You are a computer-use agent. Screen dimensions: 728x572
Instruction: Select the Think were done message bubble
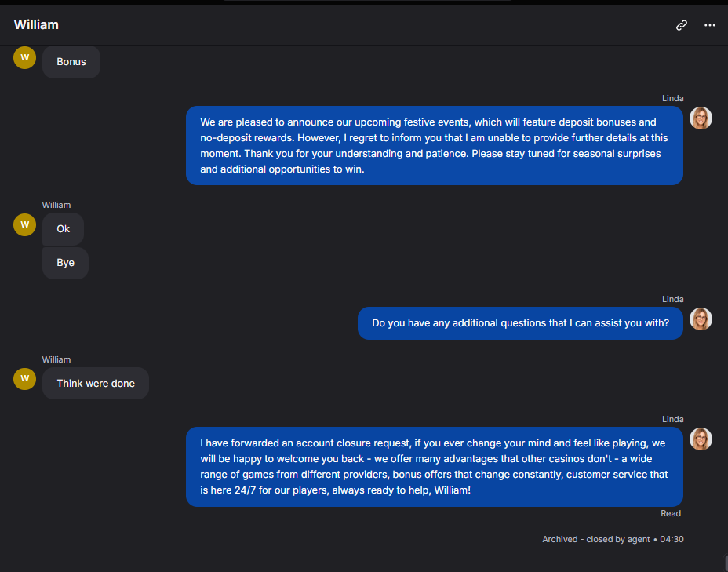coord(96,384)
